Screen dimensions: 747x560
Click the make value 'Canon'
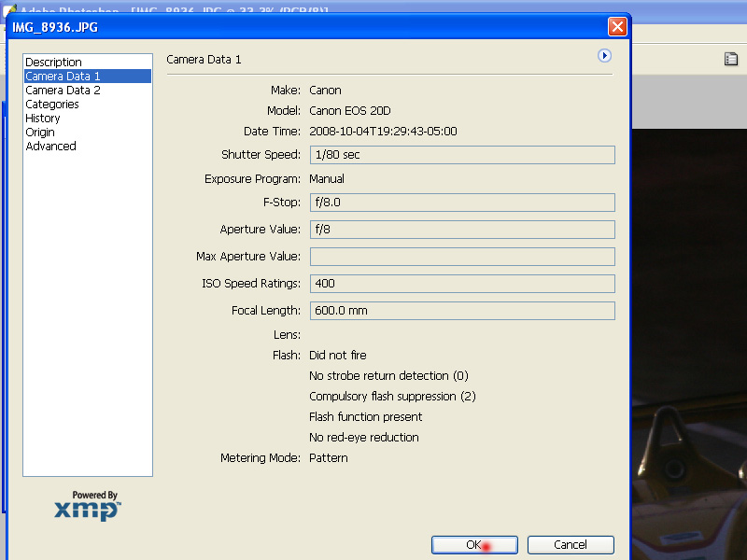(x=325, y=91)
